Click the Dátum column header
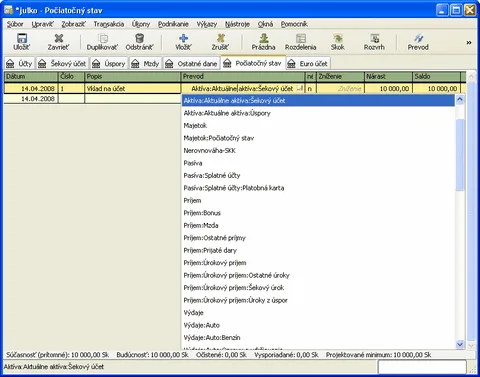The image size is (480, 377). click(31, 77)
